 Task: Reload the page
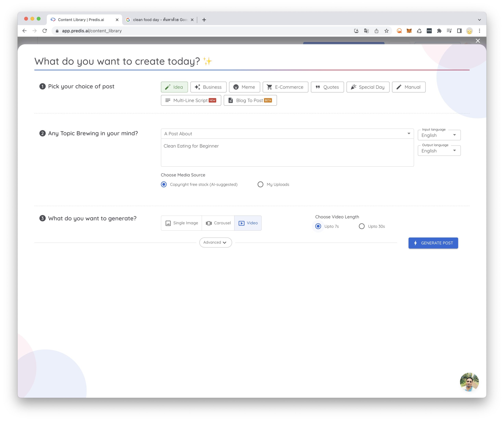point(45,31)
